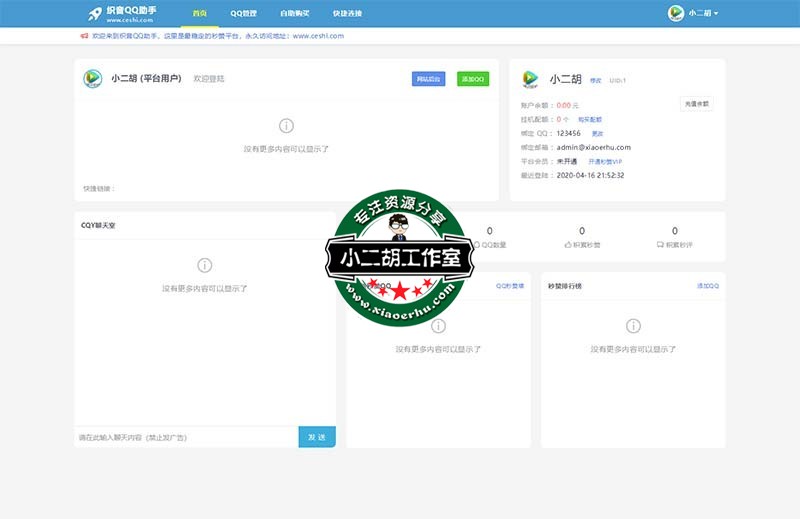Click the 购买配额 link
Screen dimensions: 800x519
click(x=590, y=119)
